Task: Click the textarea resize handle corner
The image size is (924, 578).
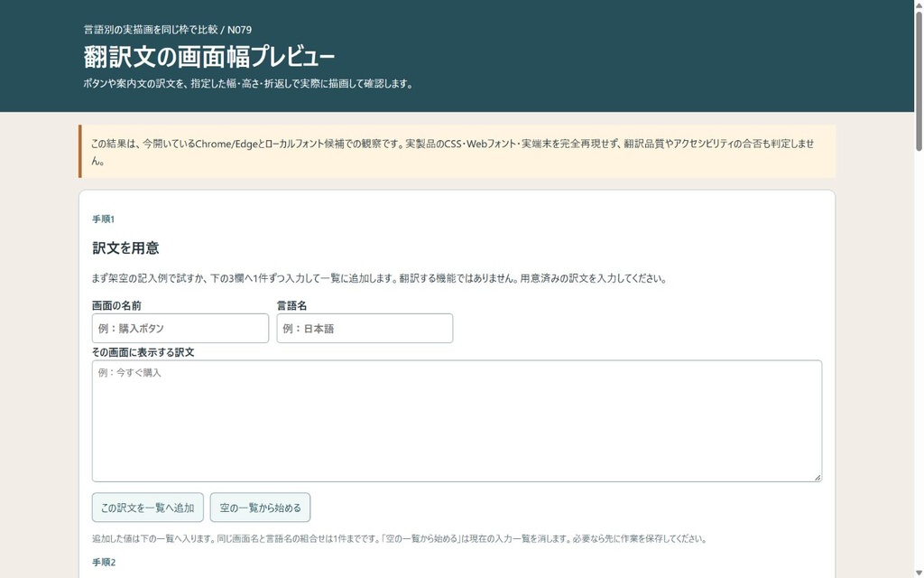Action: [818, 477]
